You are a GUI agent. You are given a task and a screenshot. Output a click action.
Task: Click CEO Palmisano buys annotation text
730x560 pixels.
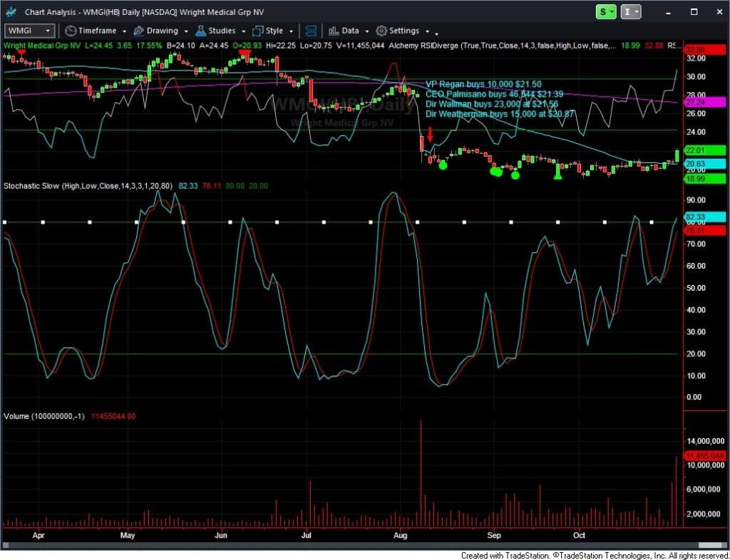tap(495, 94)
